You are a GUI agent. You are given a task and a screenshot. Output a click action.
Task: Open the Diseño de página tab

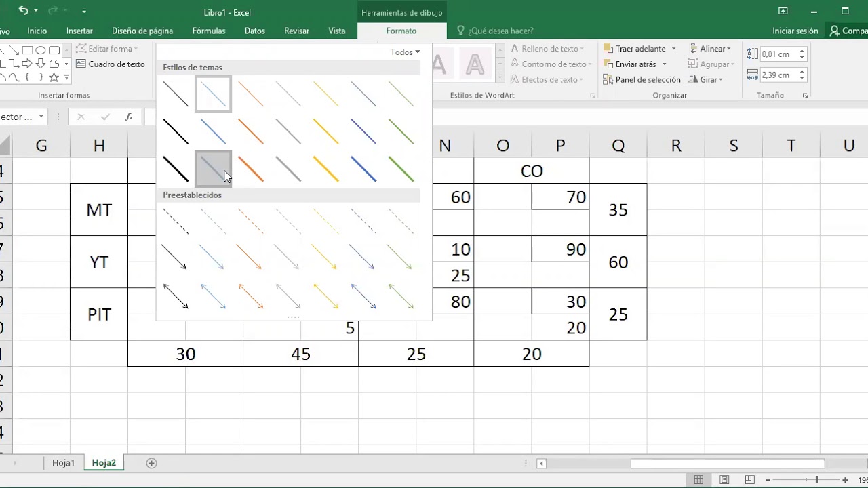click(142, 30)
